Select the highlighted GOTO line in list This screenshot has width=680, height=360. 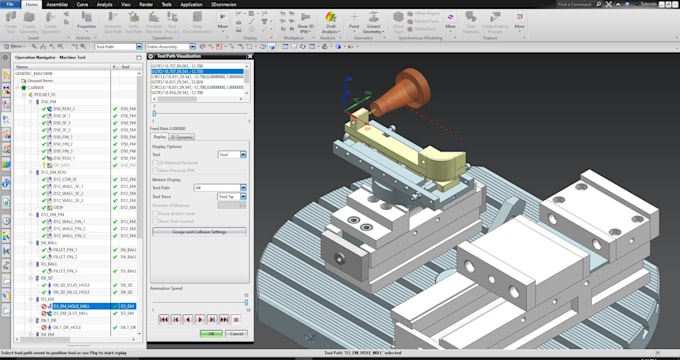[197, 71]
